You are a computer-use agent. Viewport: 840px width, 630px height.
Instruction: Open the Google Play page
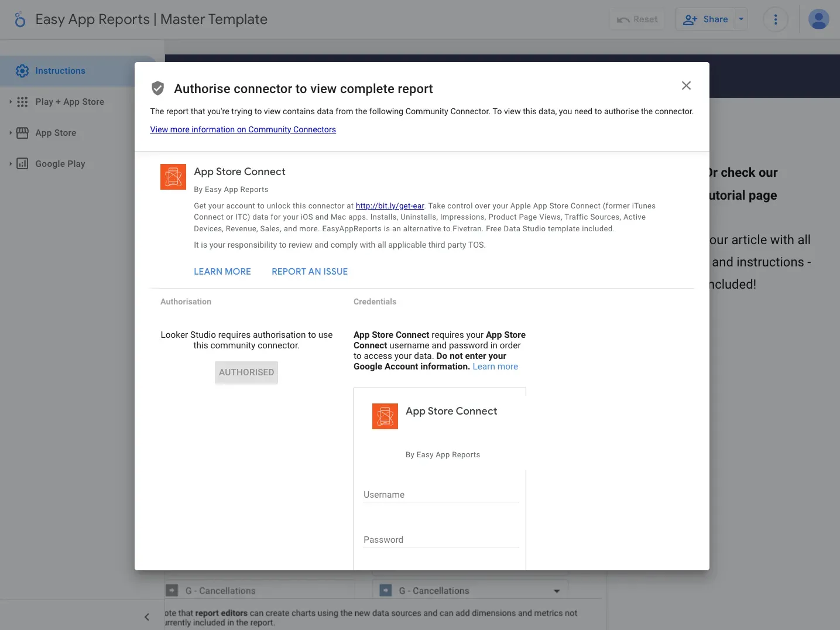coord(60,164)
